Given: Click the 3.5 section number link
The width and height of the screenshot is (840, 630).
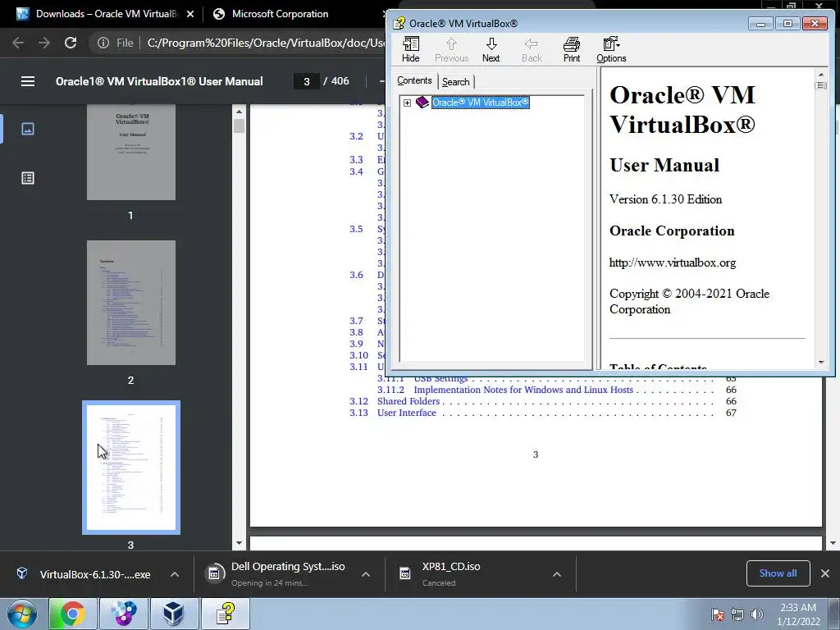Looking at the screenshot, I should point(356,230).
